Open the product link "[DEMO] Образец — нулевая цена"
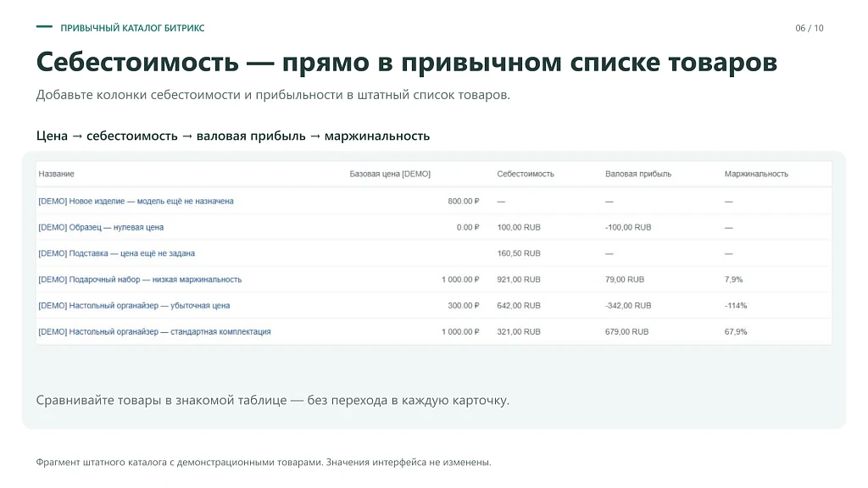The width and height of the screenshot is (868, 488). click(101, 227)
